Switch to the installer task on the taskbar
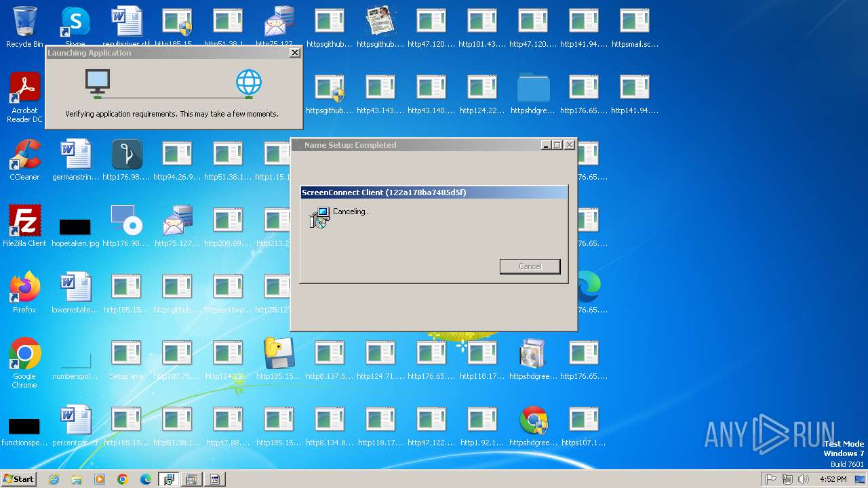The image size is (868, 488). 169,479
